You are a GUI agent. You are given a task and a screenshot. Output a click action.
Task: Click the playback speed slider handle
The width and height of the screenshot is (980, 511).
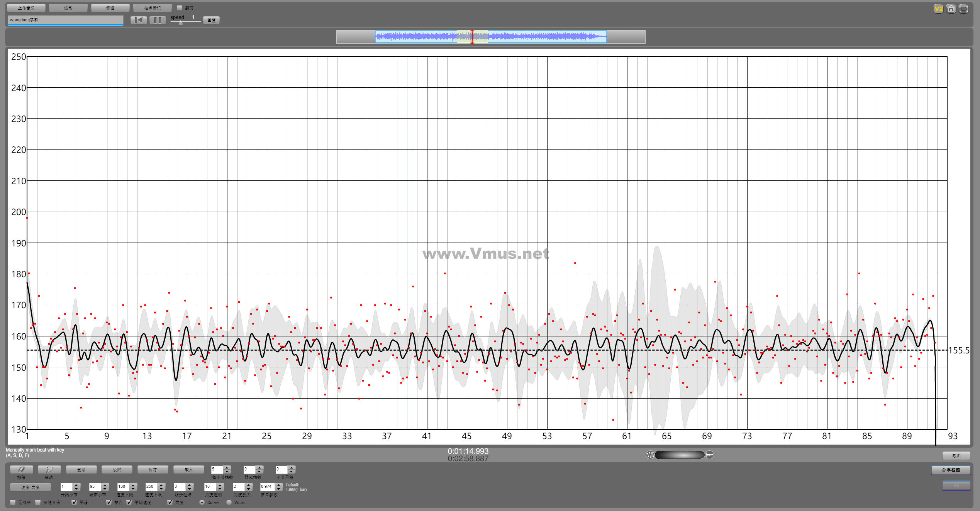point(180,23)
